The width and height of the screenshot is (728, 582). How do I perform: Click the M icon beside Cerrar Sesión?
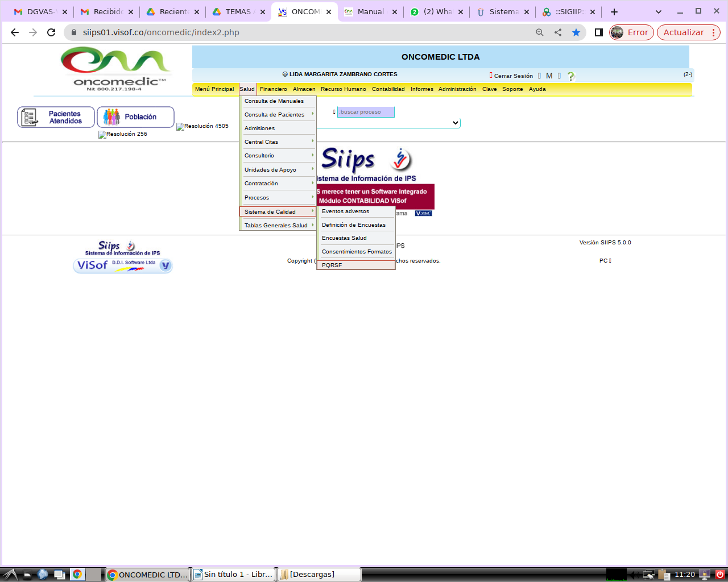(x=549, y=76)
